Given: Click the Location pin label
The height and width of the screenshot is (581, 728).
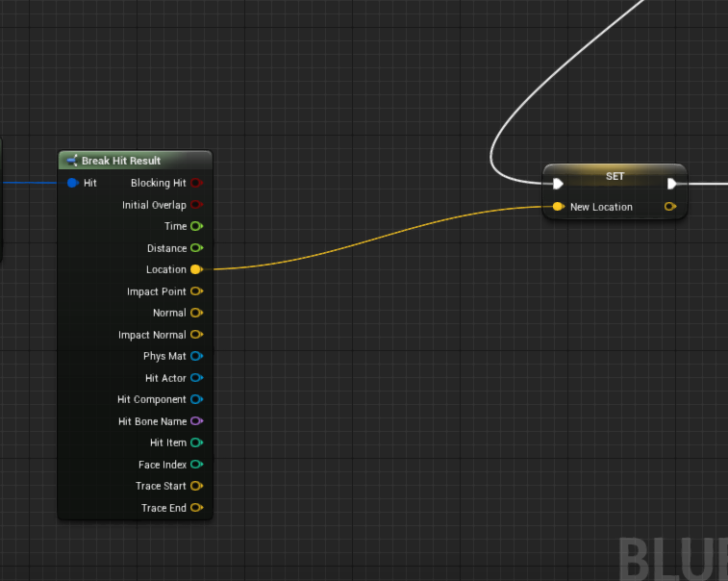Looking at the screenshot, I should (x=166, y=269).
